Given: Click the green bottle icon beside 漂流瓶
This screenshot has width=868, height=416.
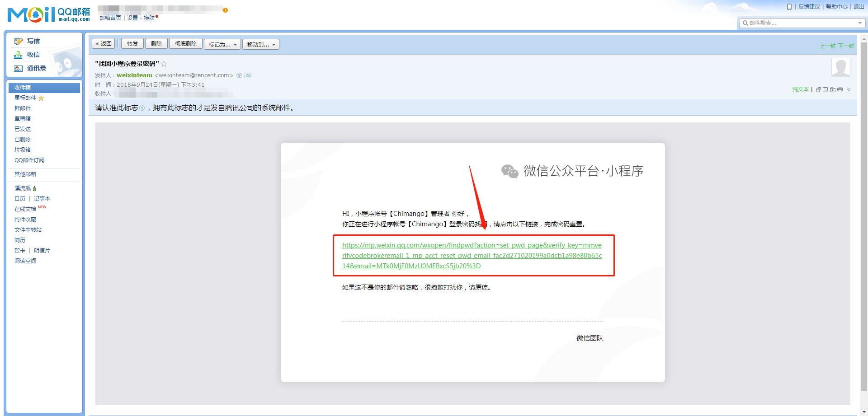Looking at the screenshot, I should coord(34,188).
